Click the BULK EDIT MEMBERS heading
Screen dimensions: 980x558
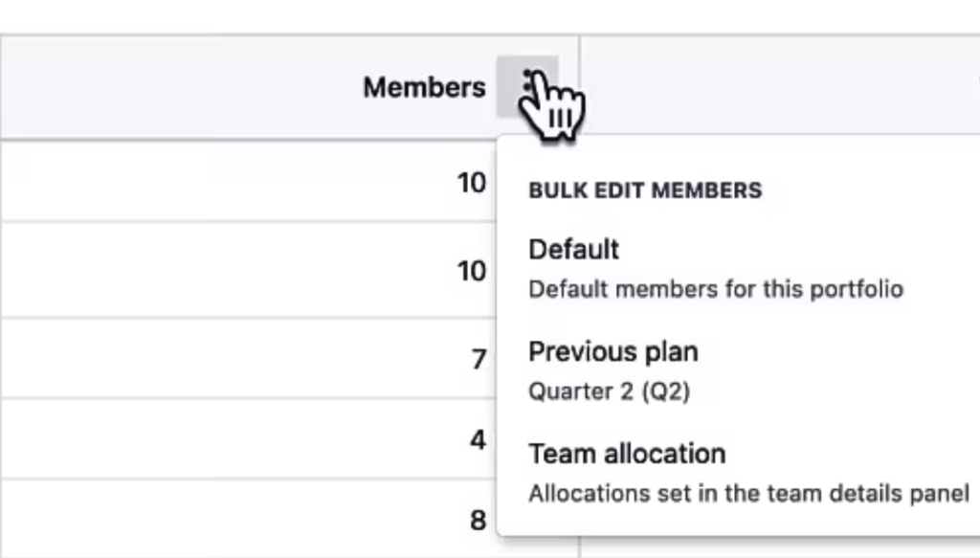645,190
